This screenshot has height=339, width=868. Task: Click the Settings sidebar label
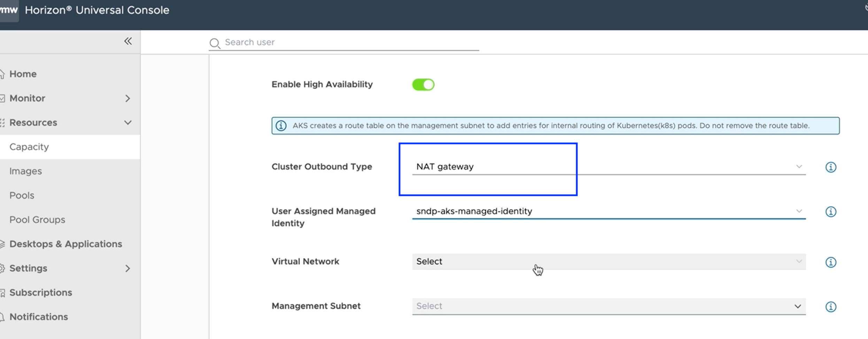28,268
